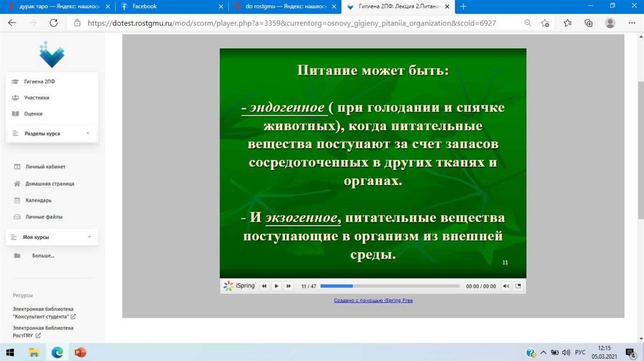
Task: Open system volume tray icon
Action: (566, 352)
